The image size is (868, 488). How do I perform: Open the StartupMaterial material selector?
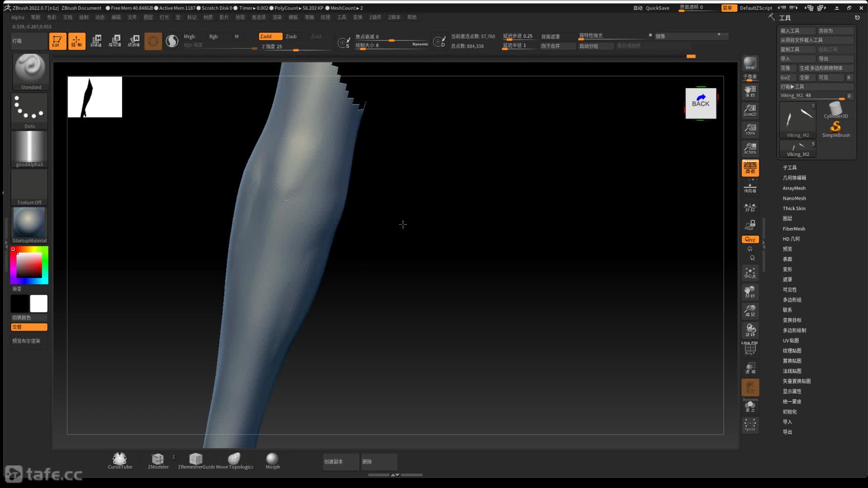tap(30, 225)
